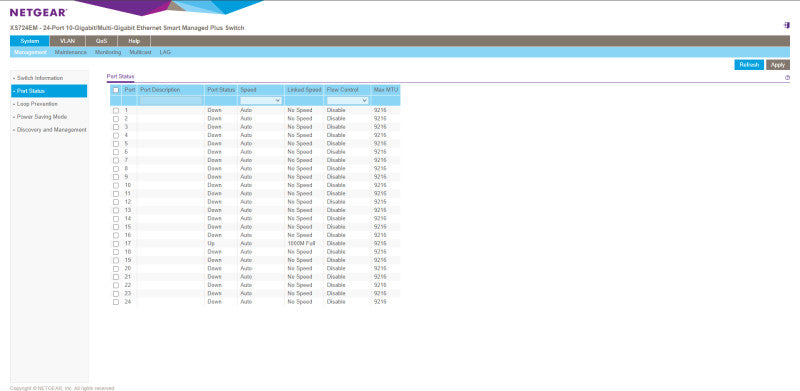Select the checkbox for port 9
Screen dimensions: 800x391
pos(116,177)
